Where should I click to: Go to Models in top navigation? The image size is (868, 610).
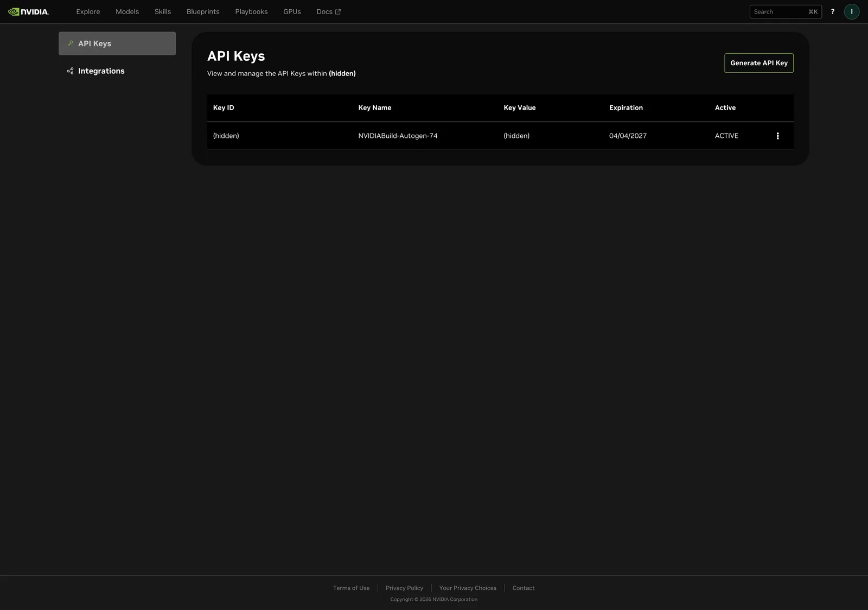pos(127,11)
